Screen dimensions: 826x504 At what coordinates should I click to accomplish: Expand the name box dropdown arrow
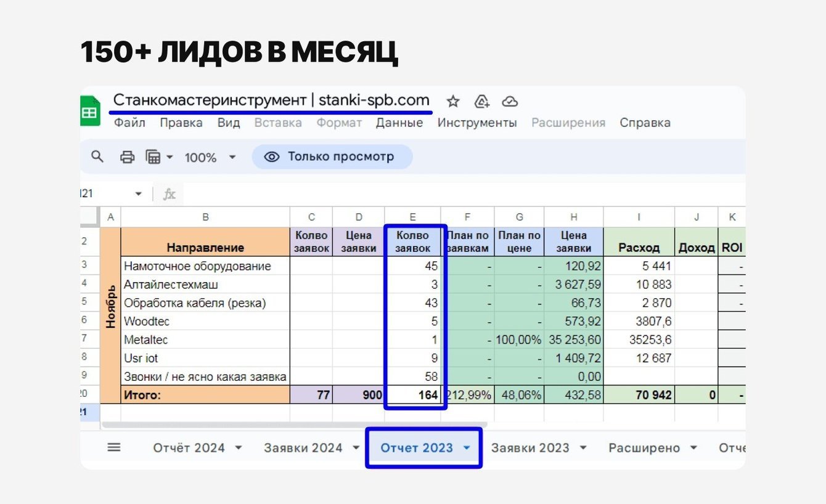pos(138,194)
